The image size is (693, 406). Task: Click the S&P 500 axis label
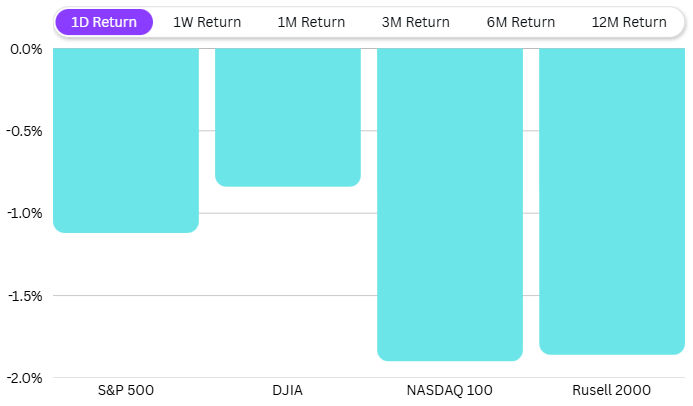126,390
